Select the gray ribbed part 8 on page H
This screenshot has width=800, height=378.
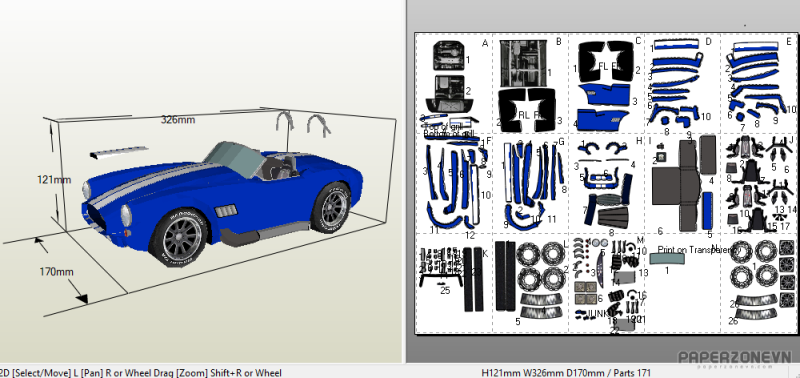click(612, 217)
